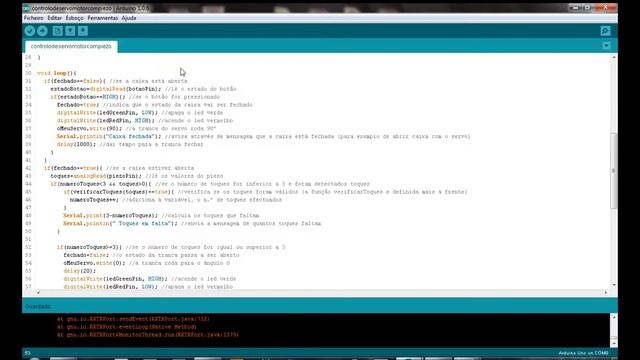The width and height of the screenshot is (640, 360).
Task: Click the console line 'gnu.io.RXTXPort.eventLoop(Native Method)'
Action: point(127,327)
